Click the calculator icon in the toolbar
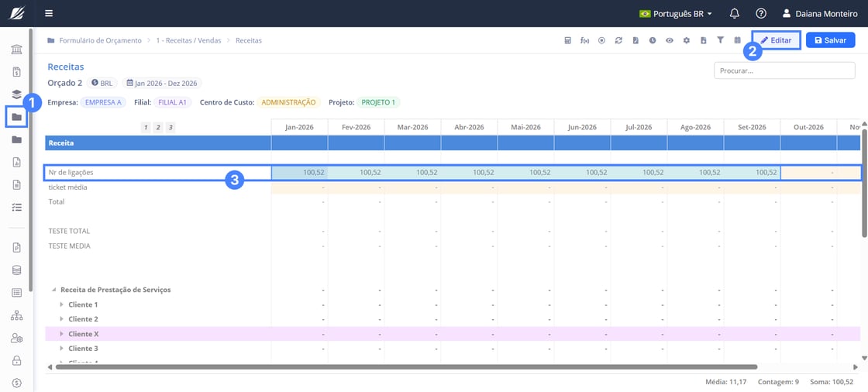This screenshot has width=868, height=392. [x=567, y=40]
